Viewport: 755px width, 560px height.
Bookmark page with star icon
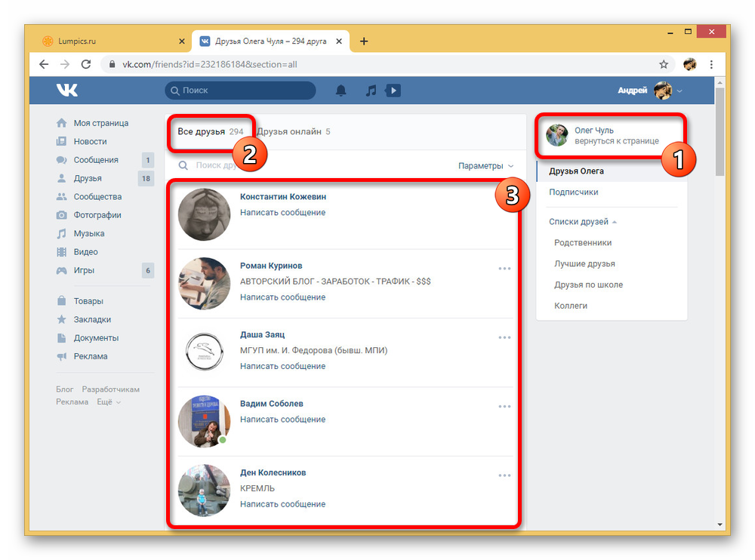click(664, 64)
